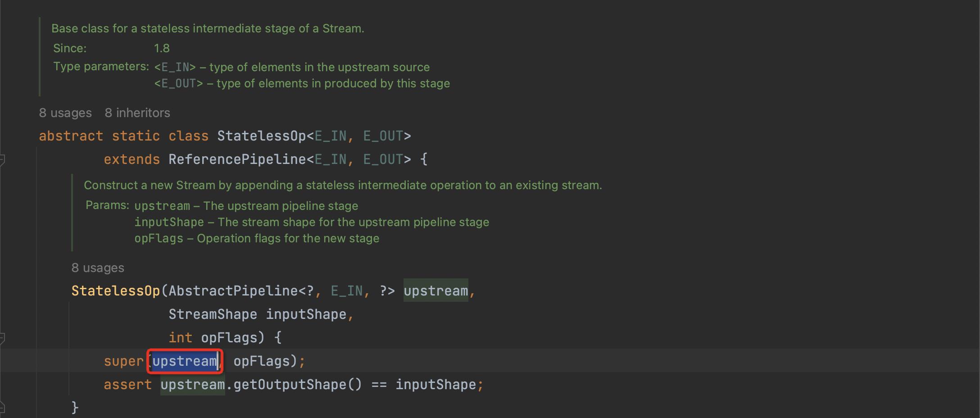Click the StatelessOp constructor name
980x418 pixels.
pyautogui.click(x=116, y=291)
